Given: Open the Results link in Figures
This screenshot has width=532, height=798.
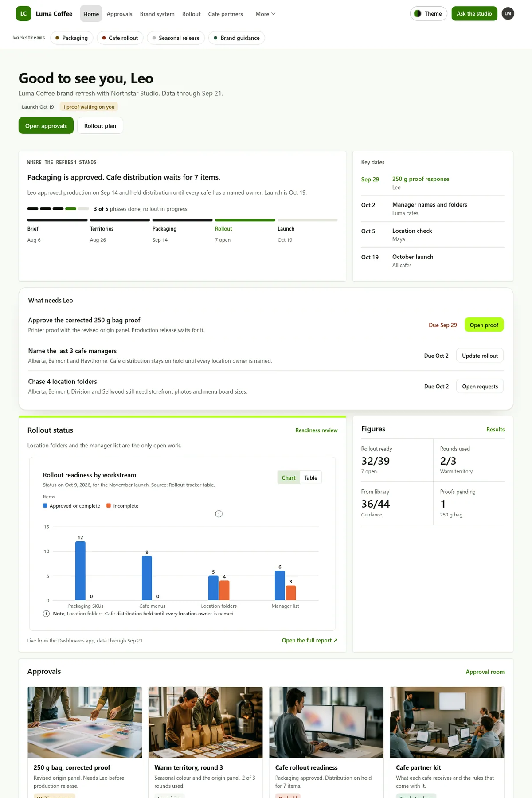Looking at the screenshot, I should coord(495,430).
